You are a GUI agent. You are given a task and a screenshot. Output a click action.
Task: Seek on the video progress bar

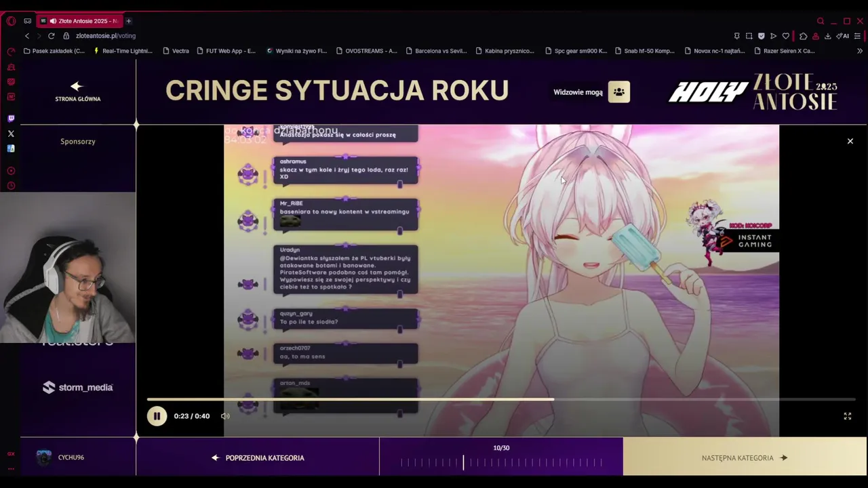[501, 399]
